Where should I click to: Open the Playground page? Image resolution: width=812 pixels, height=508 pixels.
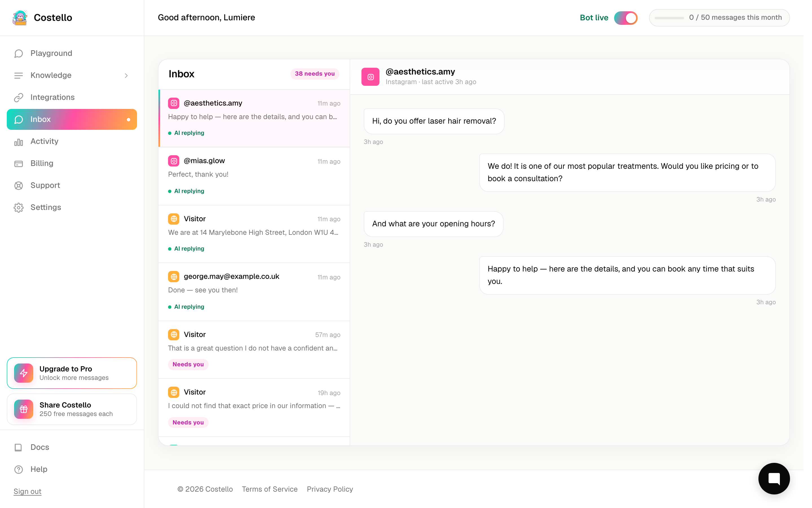(x=72, y=53)
